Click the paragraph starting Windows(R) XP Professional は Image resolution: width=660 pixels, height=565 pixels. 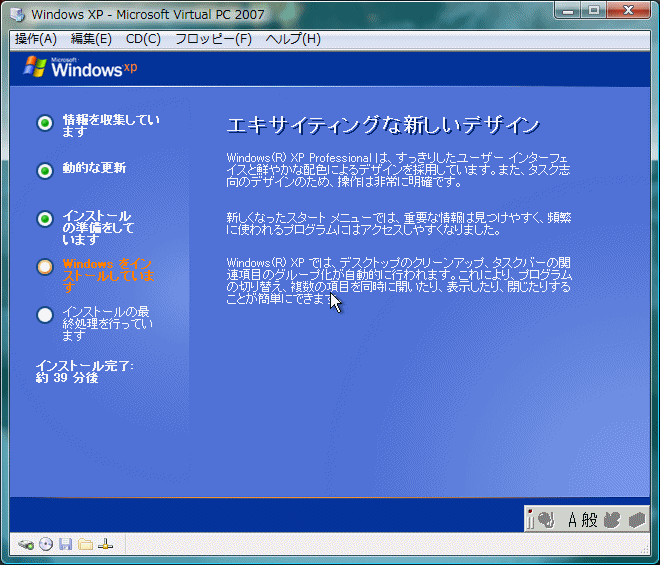pos(399,170)
